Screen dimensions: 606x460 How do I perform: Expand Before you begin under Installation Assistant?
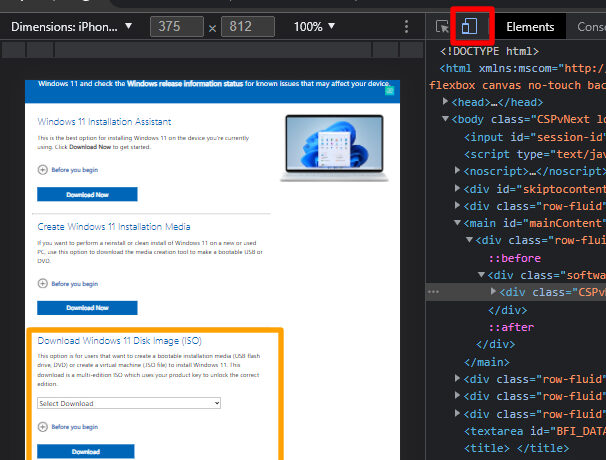[68, 170]
